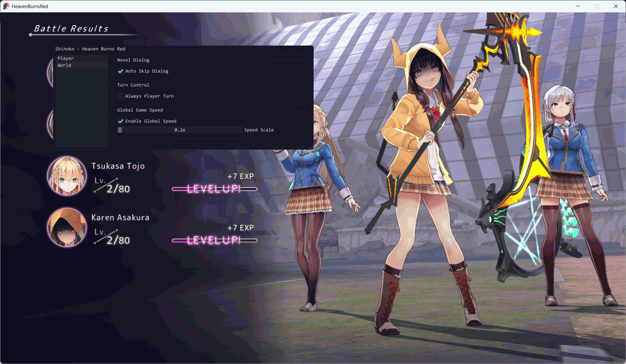Click Tsukasa Tojo's Lv. 2/80 text

pyautogui.click(x=112, y=185)
